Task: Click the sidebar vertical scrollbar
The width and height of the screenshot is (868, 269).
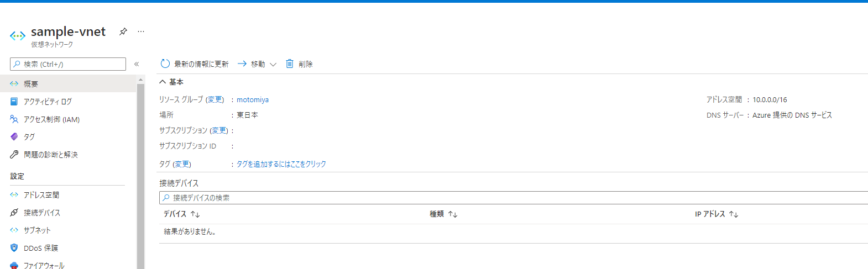Action: pyautogui.click(x=140, y=176)
